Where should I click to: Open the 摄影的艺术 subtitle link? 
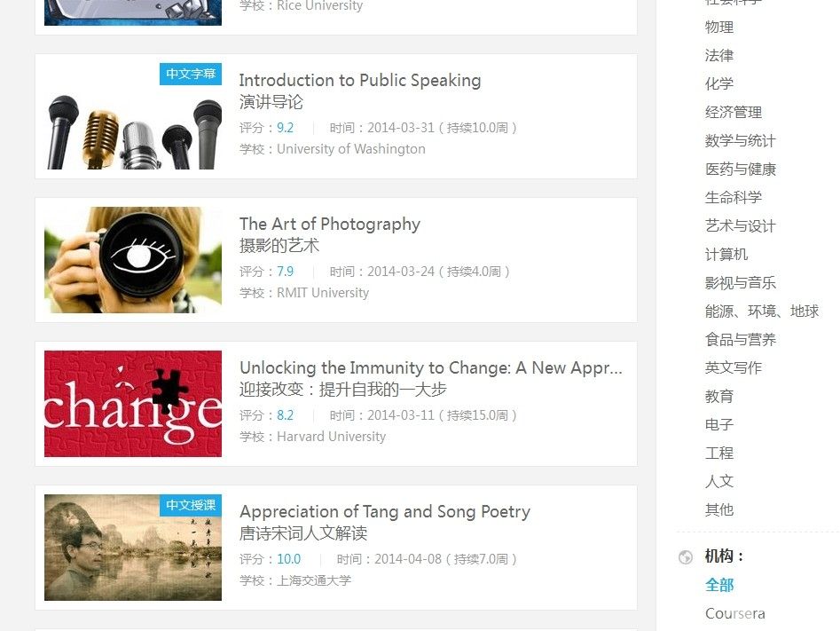click(x=279, y=246)
